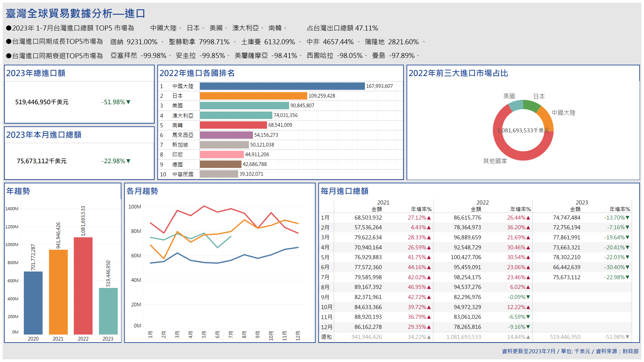Select the 中國大陸 bar in the 2022 import ranking
Viewport: 644px width, 362px height.
[282, 86]
